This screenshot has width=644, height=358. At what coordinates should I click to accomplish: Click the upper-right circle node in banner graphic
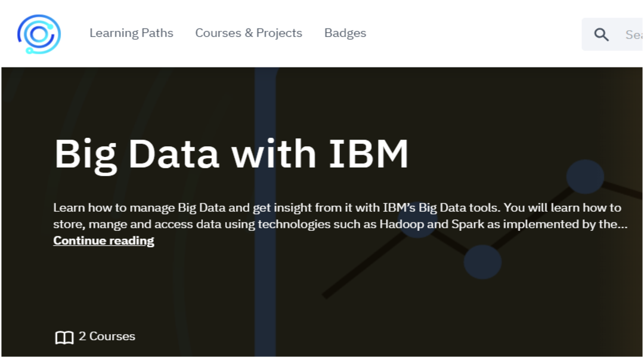click(x=585, y=177)
